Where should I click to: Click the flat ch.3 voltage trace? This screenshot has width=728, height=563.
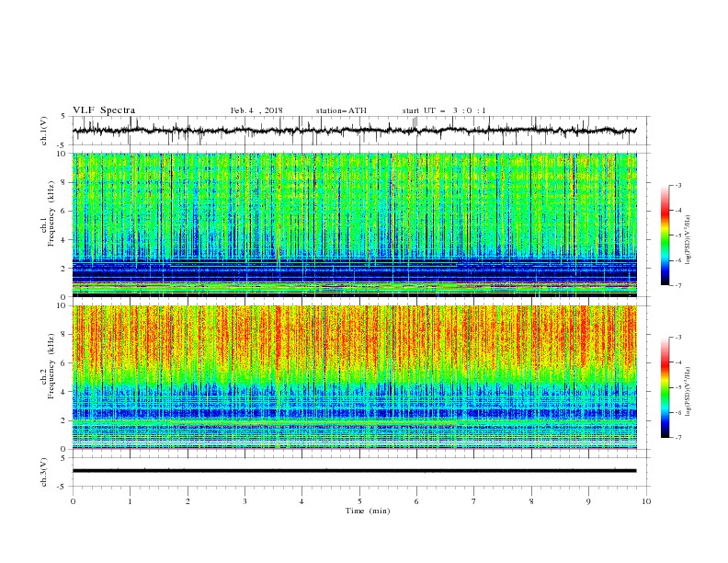coord(354,471)
